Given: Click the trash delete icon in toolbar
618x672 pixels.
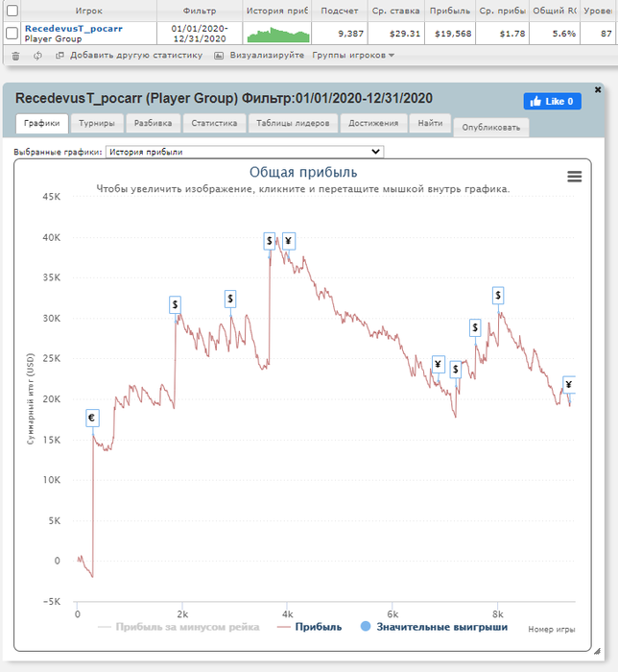Looking at the screenshot, I should 16,56.
